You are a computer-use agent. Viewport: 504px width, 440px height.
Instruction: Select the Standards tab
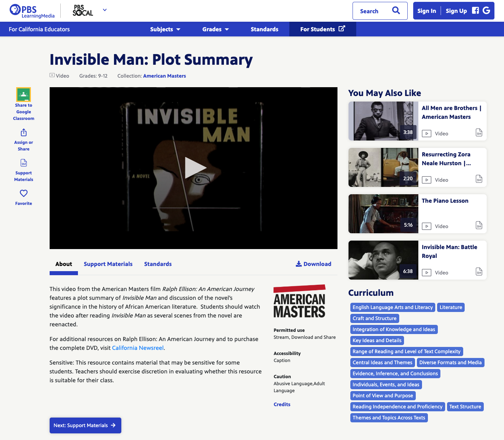click(x=158, y=264)
